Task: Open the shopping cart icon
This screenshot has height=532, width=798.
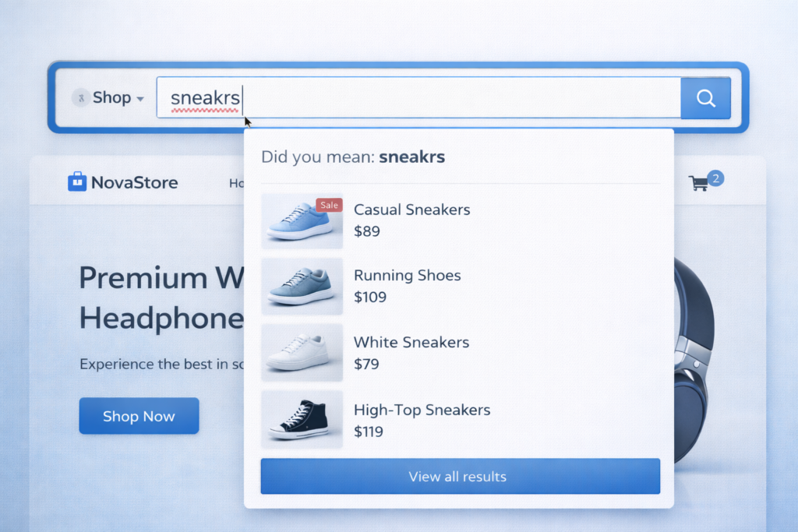Action: (698, 183)
